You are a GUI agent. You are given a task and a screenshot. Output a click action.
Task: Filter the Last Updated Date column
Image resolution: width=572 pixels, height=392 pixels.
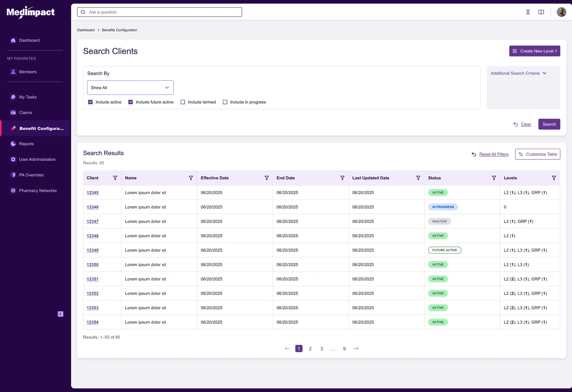click(x=418, y=178)
